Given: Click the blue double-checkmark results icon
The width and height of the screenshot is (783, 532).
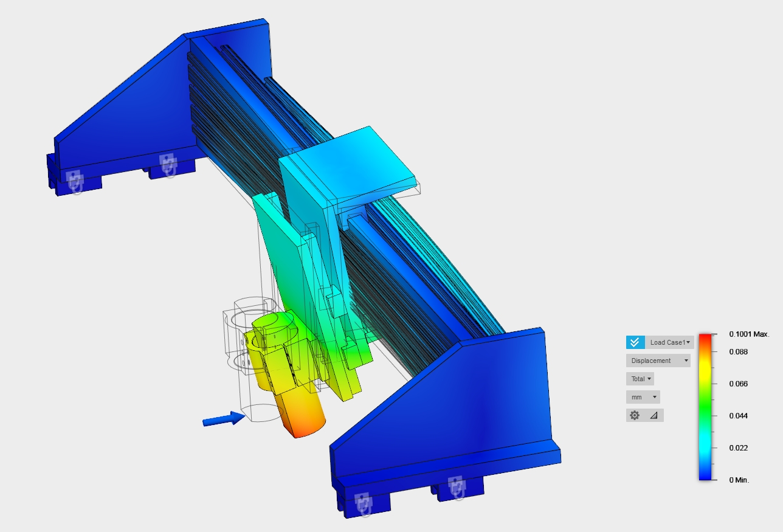Looking at the screenshot, I should [635, 342].
